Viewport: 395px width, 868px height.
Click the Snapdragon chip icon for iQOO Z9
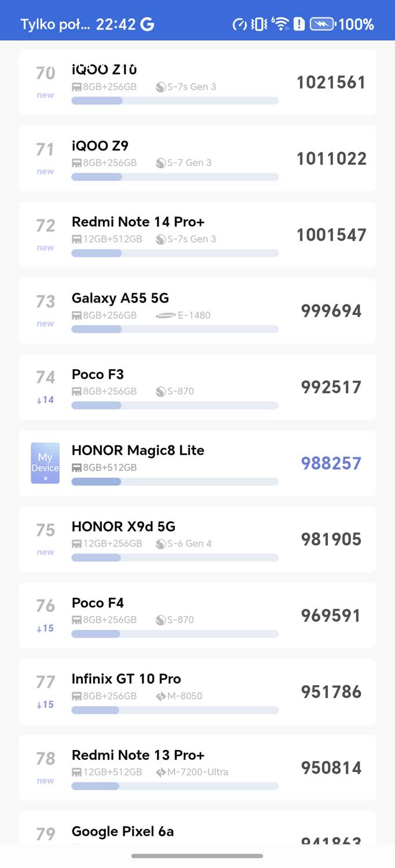(x=160, y=163)
